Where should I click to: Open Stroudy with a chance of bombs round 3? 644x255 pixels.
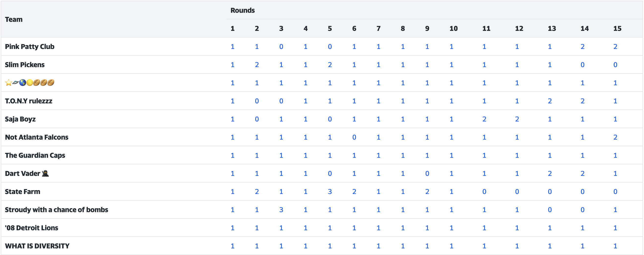pos(281,209)
